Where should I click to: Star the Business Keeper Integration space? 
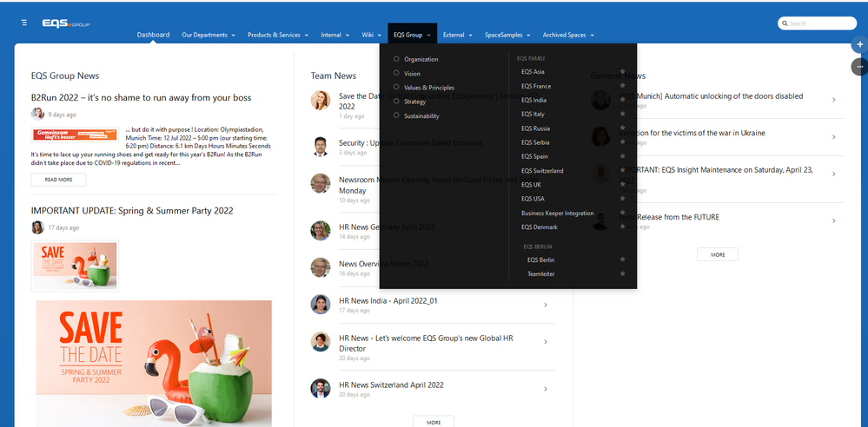[623, 213]
